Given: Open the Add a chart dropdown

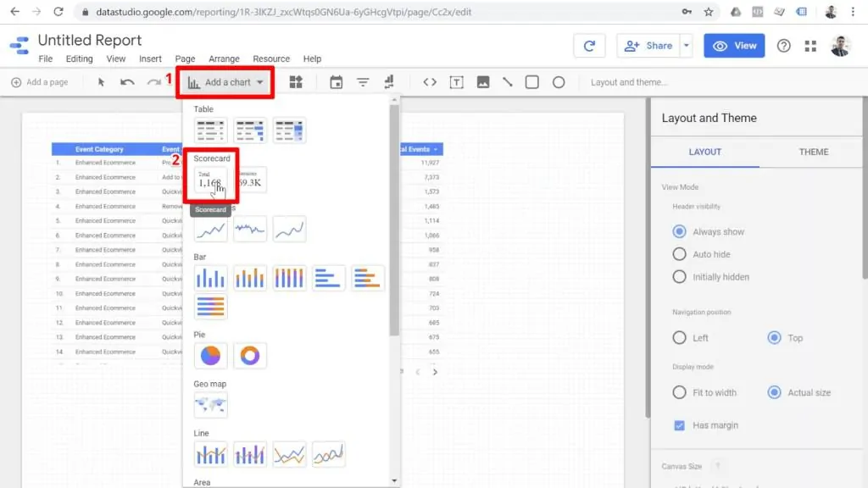Looking at the screenshot, I should [225, 82].
